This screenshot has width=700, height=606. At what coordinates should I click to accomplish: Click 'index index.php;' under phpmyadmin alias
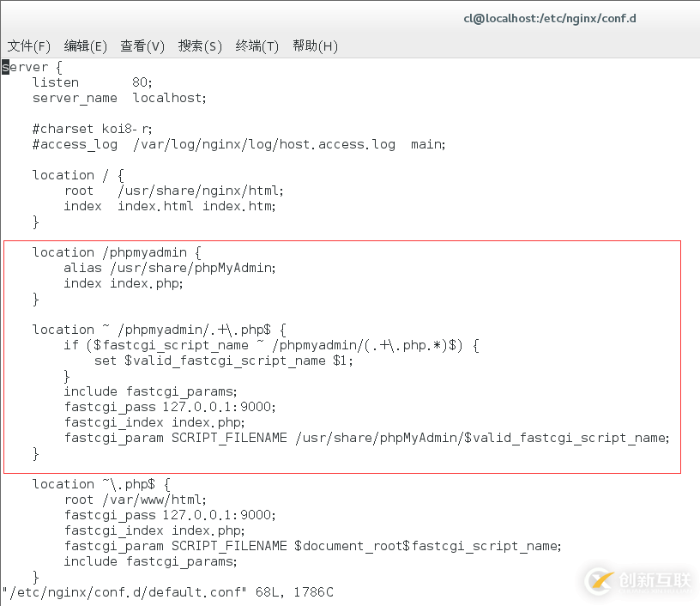[x=124, y=283]
